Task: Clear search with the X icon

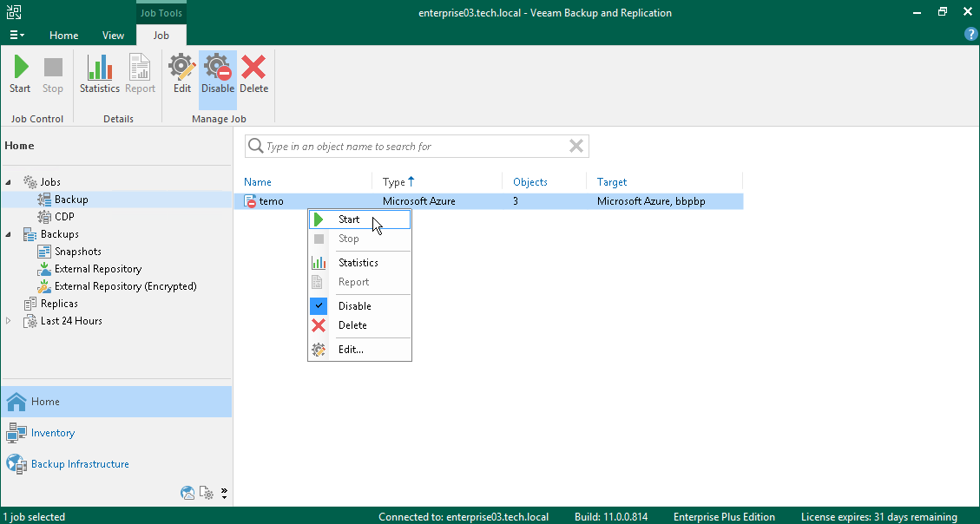Action: tap(576, 146)
